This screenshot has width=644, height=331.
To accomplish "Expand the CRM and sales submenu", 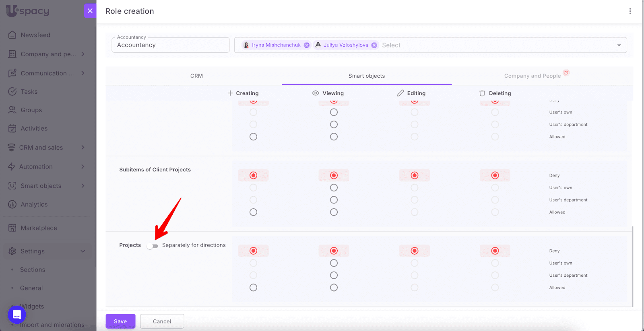I will click(83, 148).
